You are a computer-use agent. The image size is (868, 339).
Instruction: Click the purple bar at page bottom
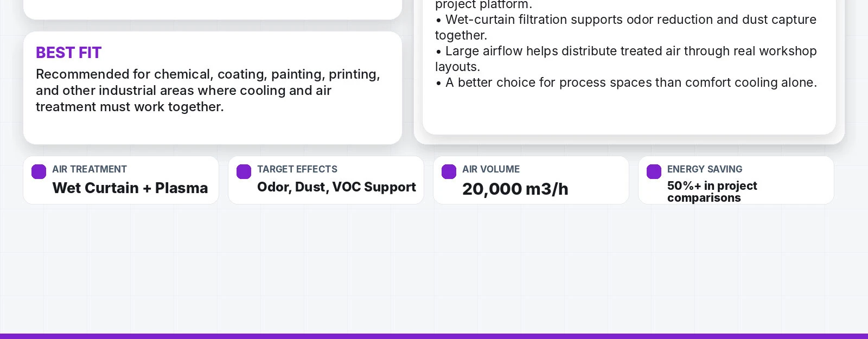434,336
